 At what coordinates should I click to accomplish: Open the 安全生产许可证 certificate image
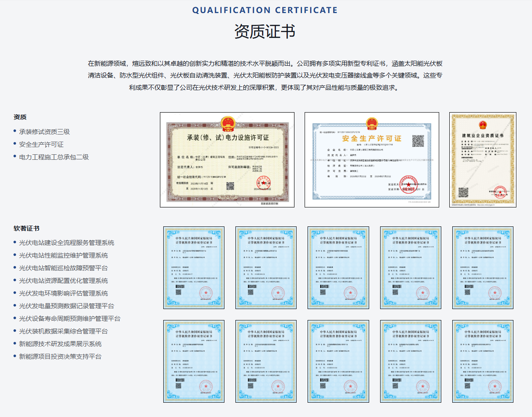[x=372, y=160]
